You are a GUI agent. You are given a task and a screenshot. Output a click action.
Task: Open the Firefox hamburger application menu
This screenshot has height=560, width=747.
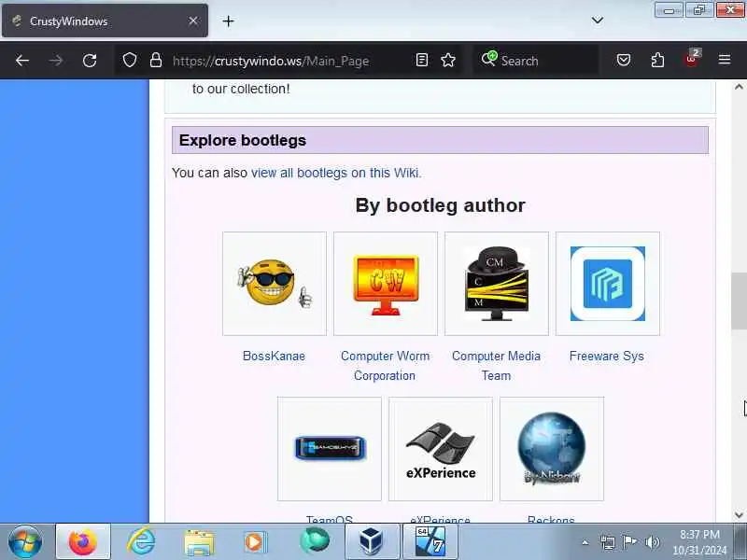[x=725, y=60]
